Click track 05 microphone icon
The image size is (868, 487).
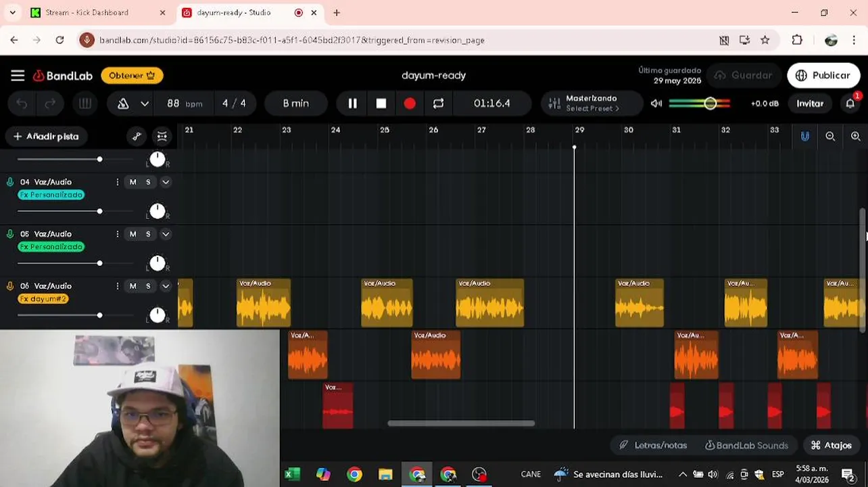10,234
